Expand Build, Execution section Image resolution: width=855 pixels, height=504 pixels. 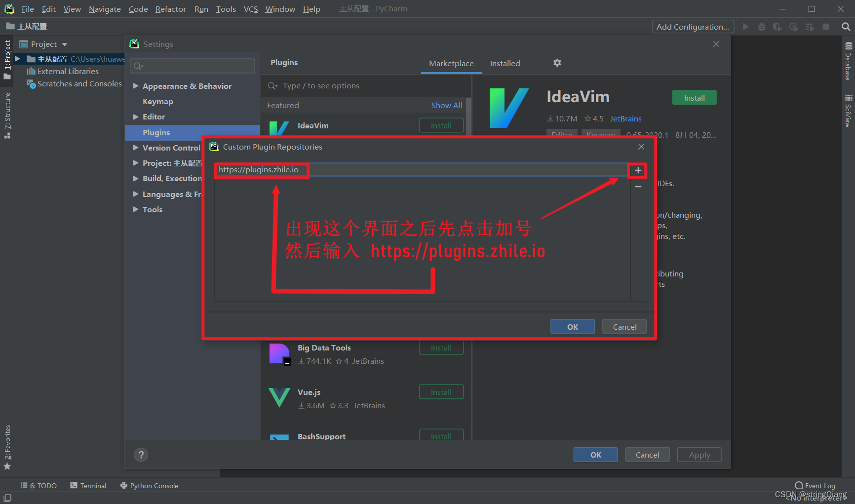(136, 178)
